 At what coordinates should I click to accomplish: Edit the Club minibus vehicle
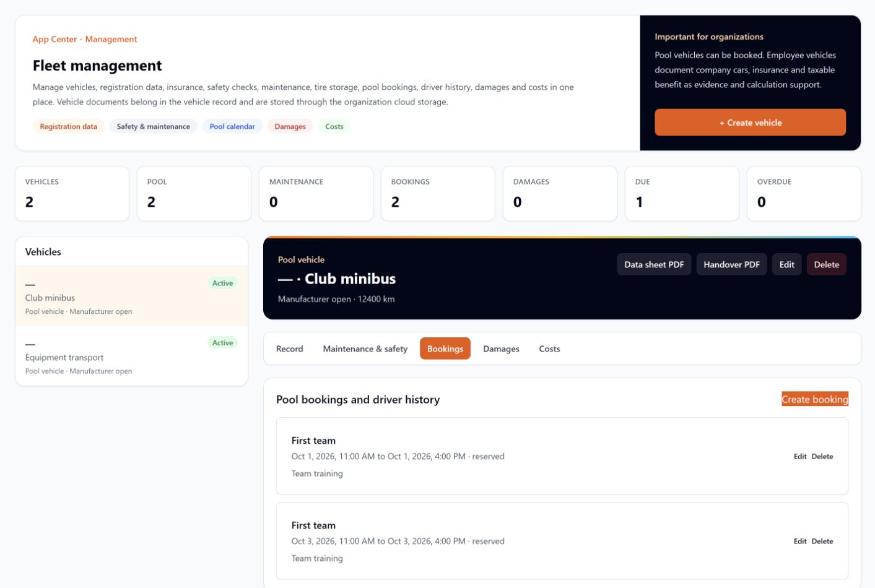click(786, 264)
